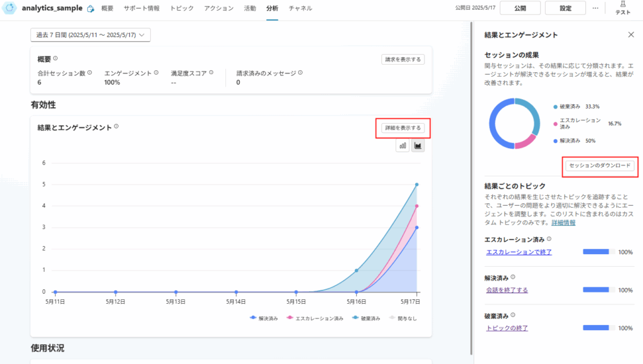This screenshot has height=364, width=643.
Task: Click the 会話を終了する 100% progress bar
Action: click(598, 290)
